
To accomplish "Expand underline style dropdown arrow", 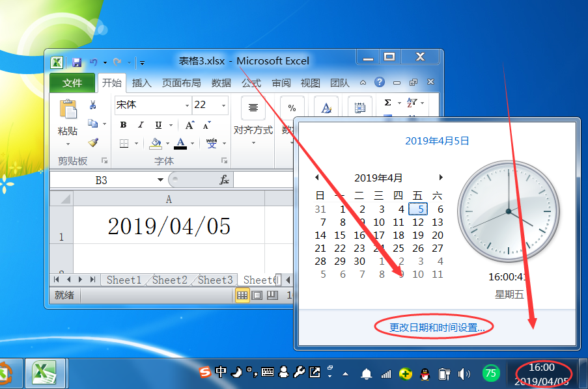I will click(x=171, y=125).
